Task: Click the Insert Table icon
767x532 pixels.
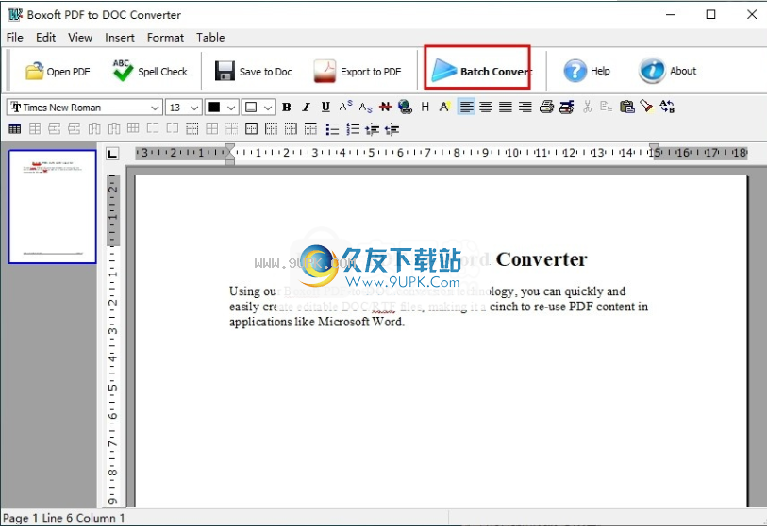Action: coord(15,129)
